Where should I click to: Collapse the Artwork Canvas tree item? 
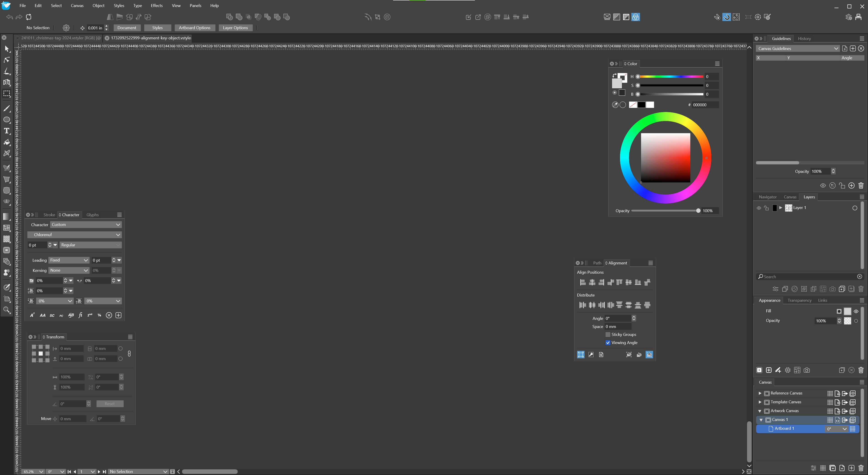click(x=760, y=411)
